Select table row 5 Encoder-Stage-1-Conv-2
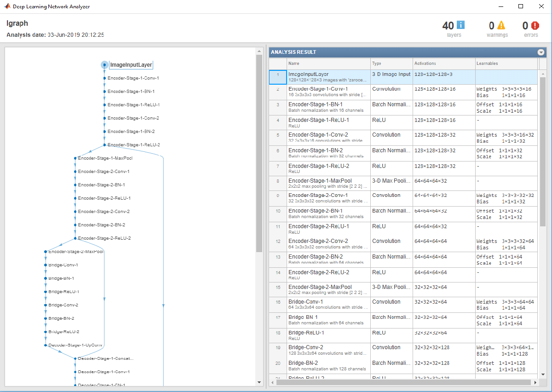The width and height of the screenshot is (552, 392). [403, 138]
